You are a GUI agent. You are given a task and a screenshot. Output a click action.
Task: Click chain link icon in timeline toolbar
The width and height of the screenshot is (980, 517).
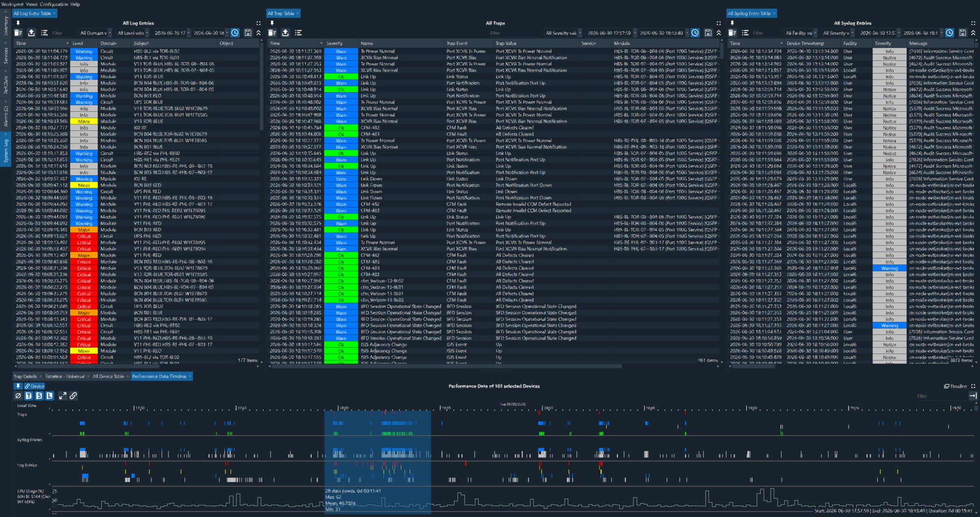73,395
